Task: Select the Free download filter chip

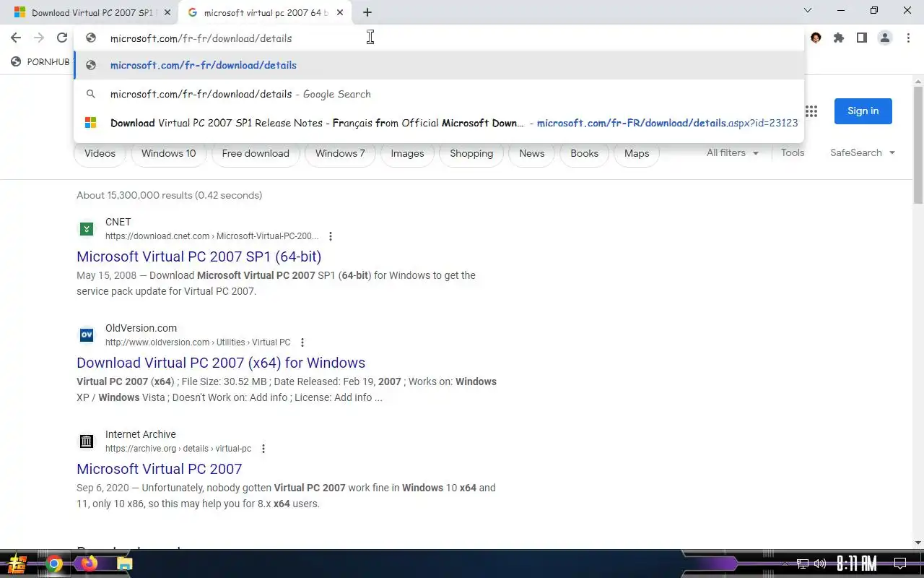Action: click(x=256, y=153)
